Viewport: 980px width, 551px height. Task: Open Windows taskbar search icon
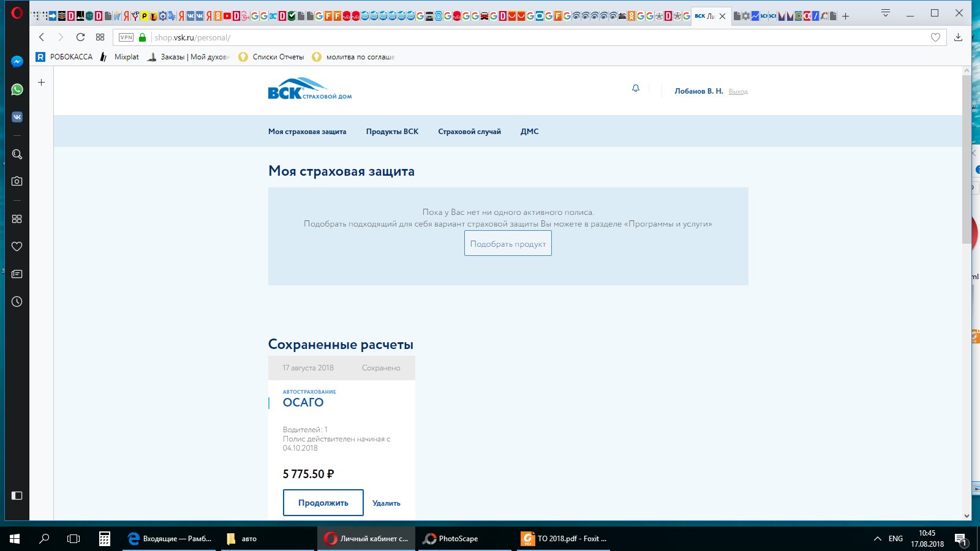[44, 539]
